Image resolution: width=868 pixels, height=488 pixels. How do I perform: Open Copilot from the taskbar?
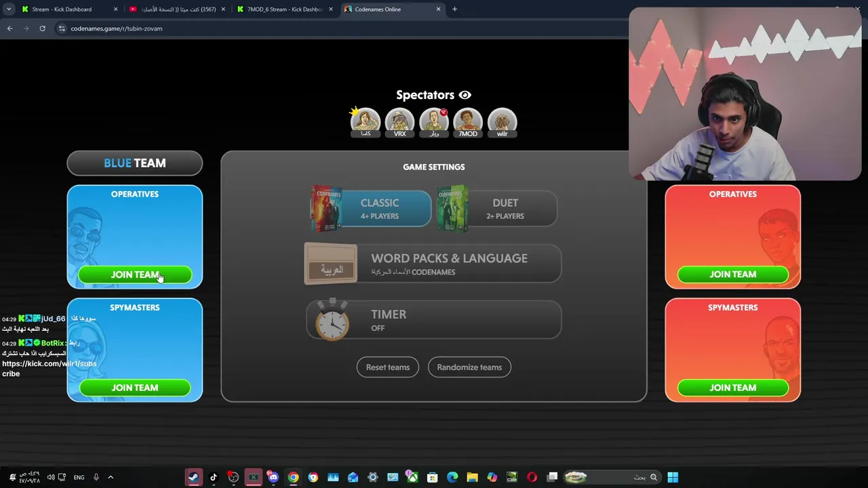click(492, 477)
